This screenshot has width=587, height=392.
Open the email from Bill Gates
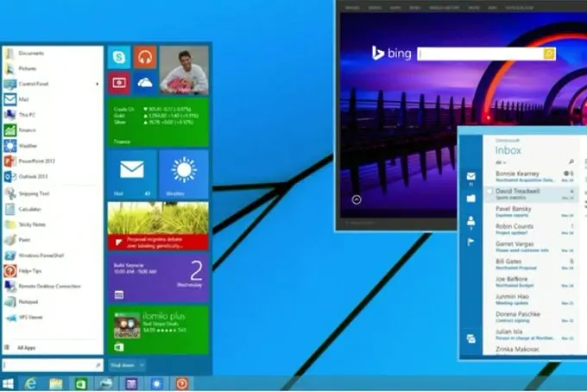point(531,264)
